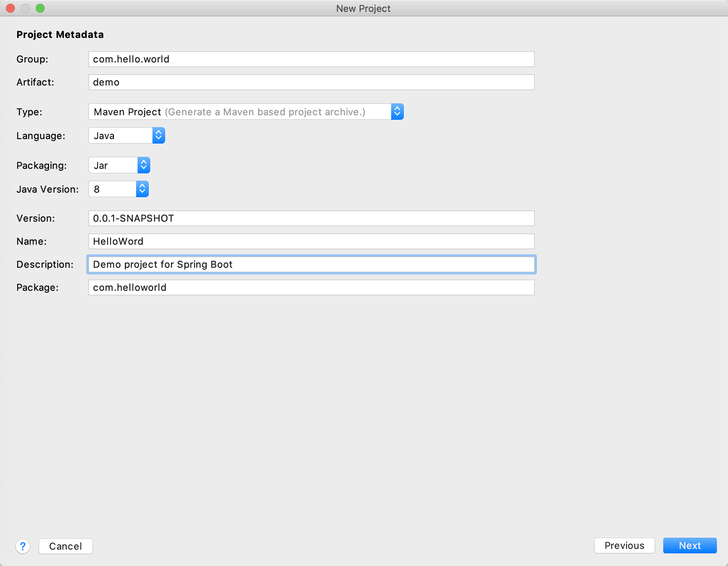Click the help question mark icon
This screenshot has width=728, height=566.
(x=23, y=546)
